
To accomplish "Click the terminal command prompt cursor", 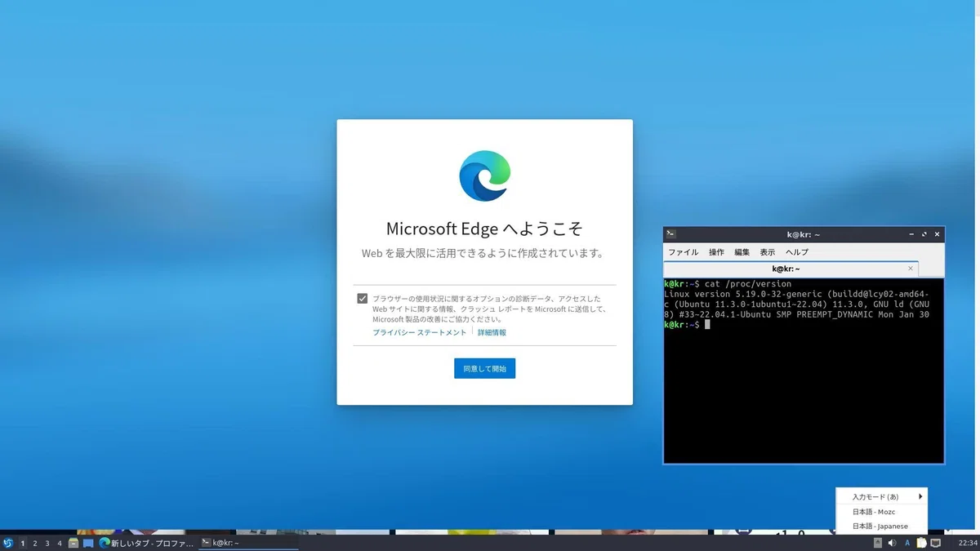I will coord(707,325).
